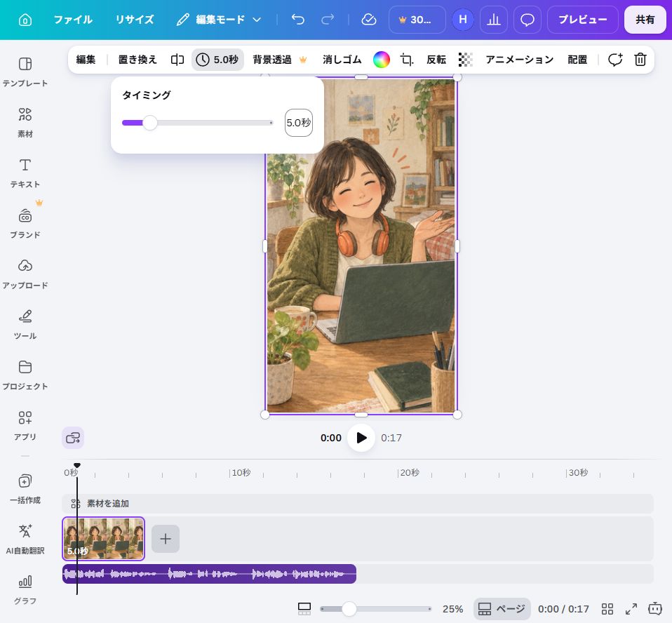This screenshot has height=623, width=672.
Task: Toggle the ページ view button
Action: tap(502, 609)
